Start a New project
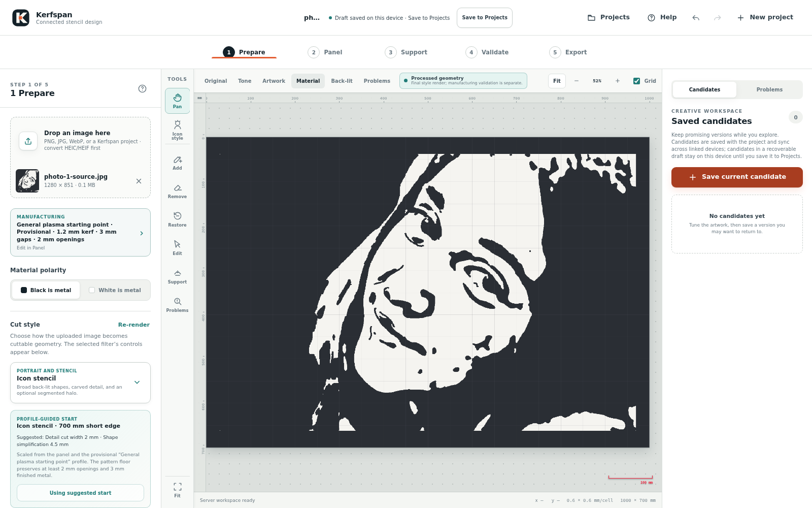The height and width of the screenshot is (508, 812). coord(765,17)
